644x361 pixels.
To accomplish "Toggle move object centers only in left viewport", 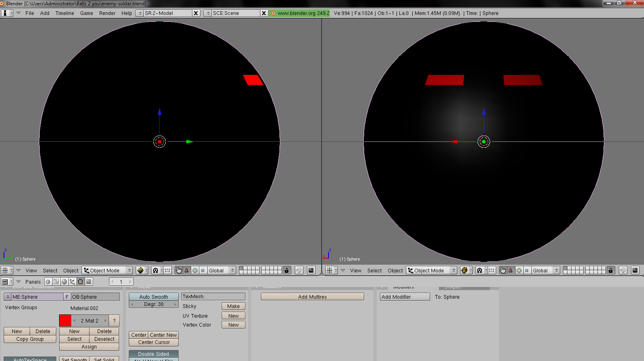I will coord(167,270).
